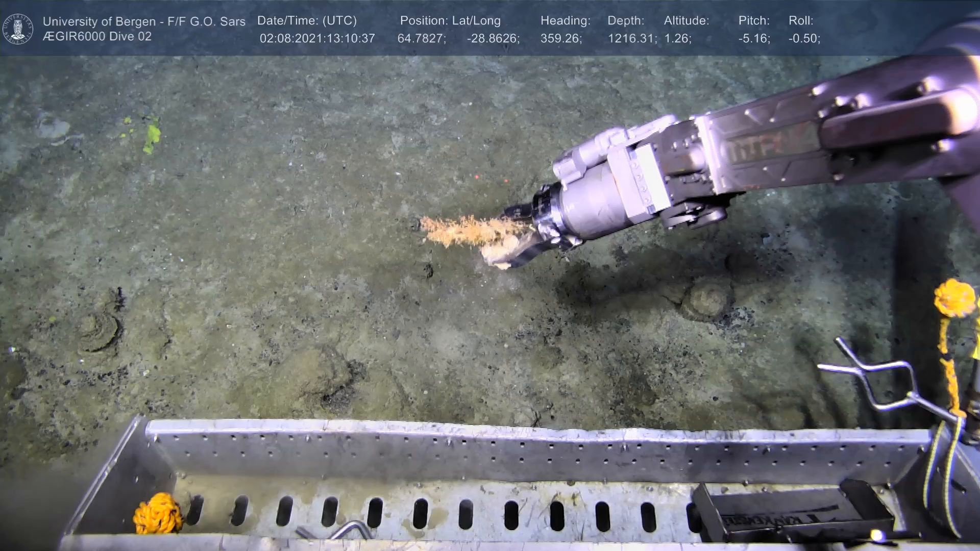Click the orange rope ball in the sample tray
Viewport: 980px width, 551px height.
pyautogui.click(x=157, y=513)
